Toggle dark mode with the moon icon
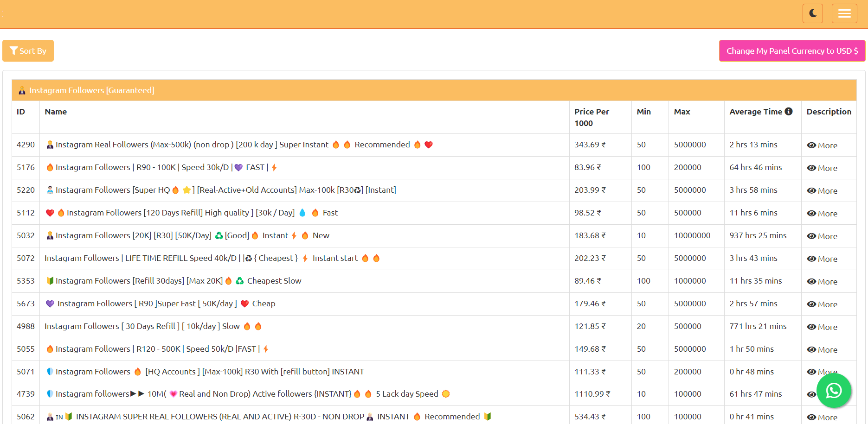Screen dimensions: 868x424 pyautogui.click(x=812, y=13)
